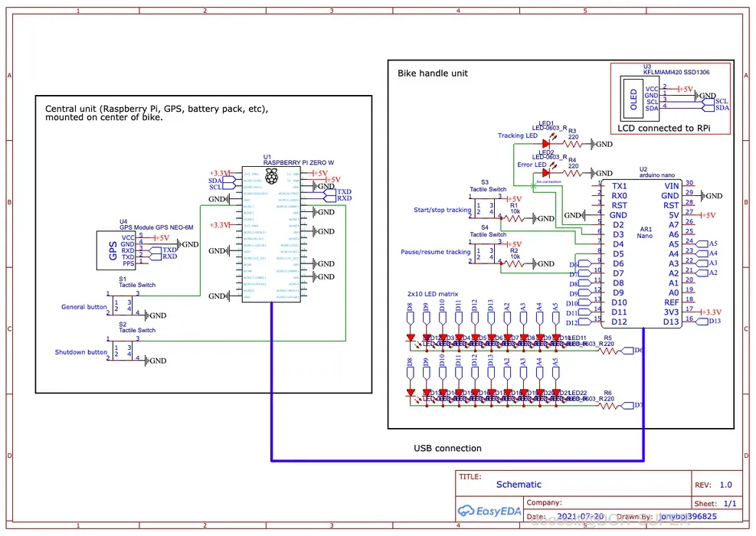Image resolution: width=756 pixels, height=536 pixels.
Task: Select the 'Start/stop tracking' label
Action: [442, 210]
